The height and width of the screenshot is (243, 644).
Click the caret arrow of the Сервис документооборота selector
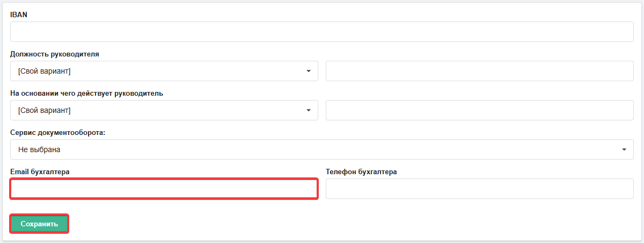tap(624, 149)
